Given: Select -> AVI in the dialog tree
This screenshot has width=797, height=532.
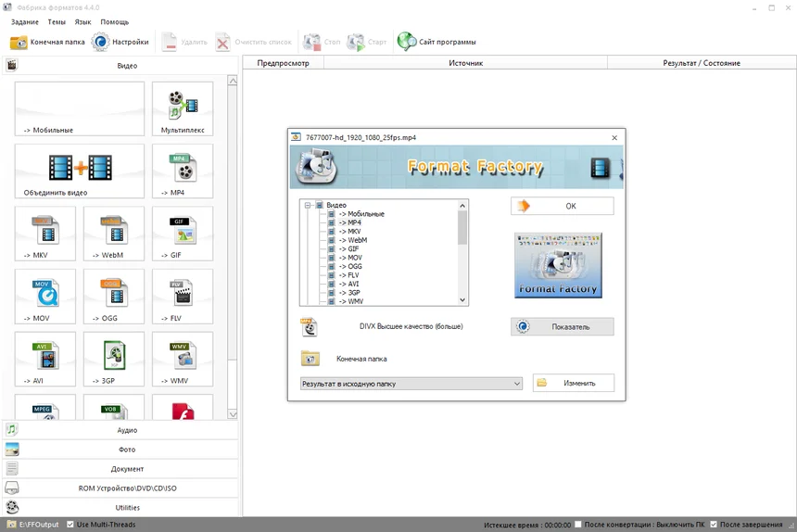Looking at the screenshot, I should coord(349,284).
